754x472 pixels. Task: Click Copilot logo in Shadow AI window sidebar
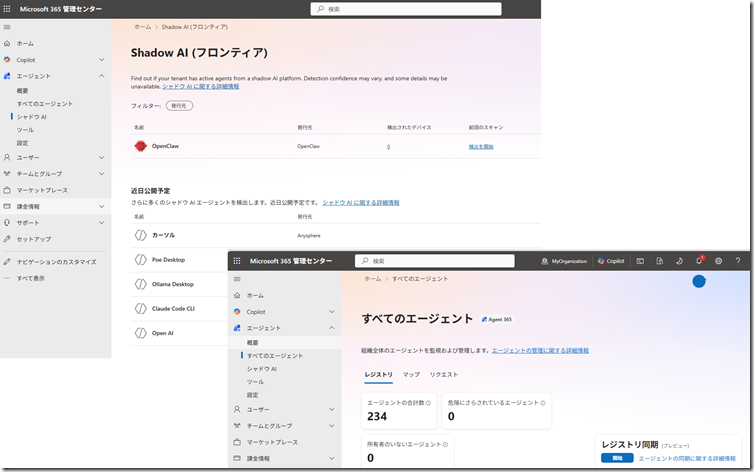coord(7,60)
